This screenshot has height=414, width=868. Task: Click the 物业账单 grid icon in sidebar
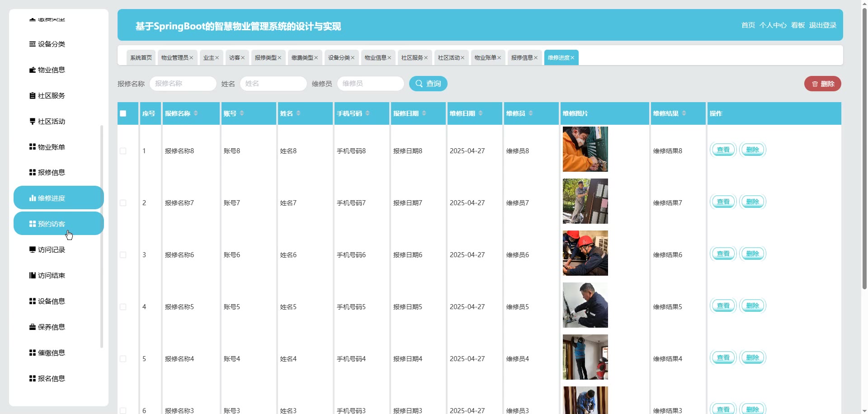[32, 147]
